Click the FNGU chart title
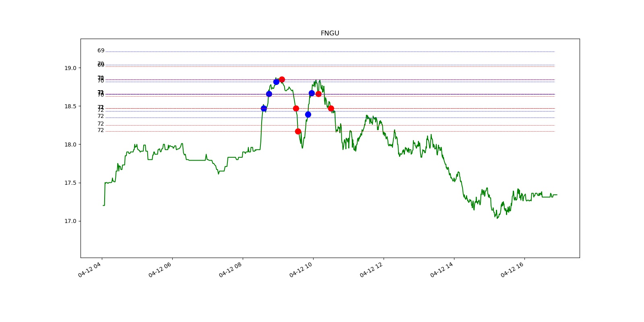This screenshot has width=644, height=322. point(330,33)
